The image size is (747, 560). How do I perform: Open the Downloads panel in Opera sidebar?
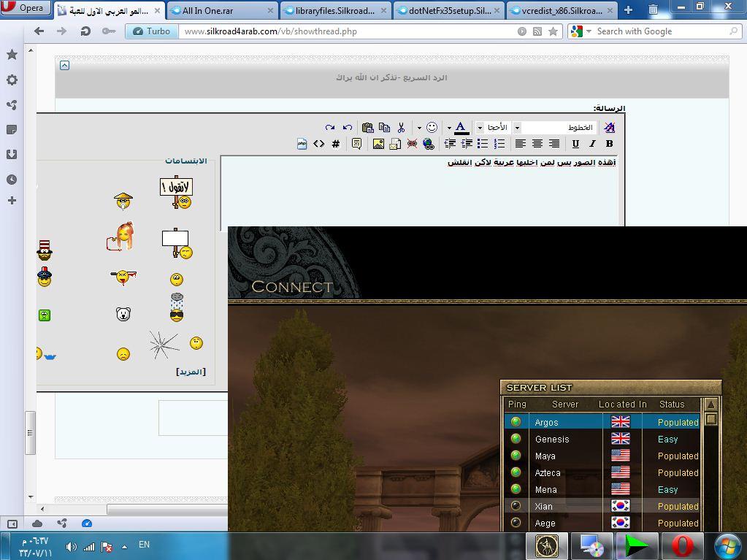click(x=12, y=154)
